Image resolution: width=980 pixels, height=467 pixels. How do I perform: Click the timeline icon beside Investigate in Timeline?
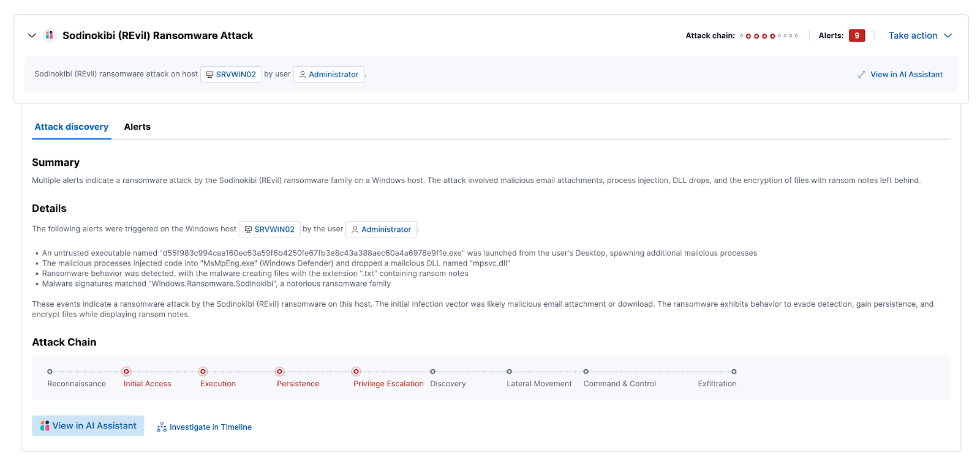point(162,427)
